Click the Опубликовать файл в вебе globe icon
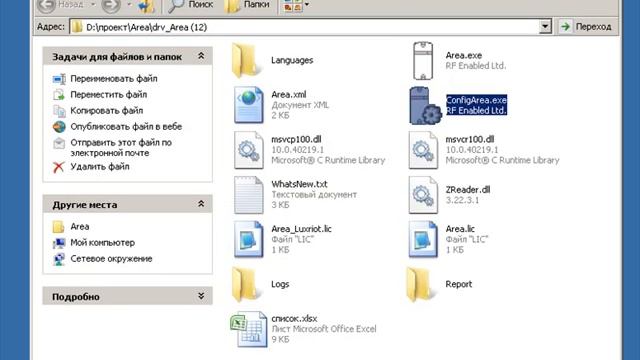 pos(59,127)
